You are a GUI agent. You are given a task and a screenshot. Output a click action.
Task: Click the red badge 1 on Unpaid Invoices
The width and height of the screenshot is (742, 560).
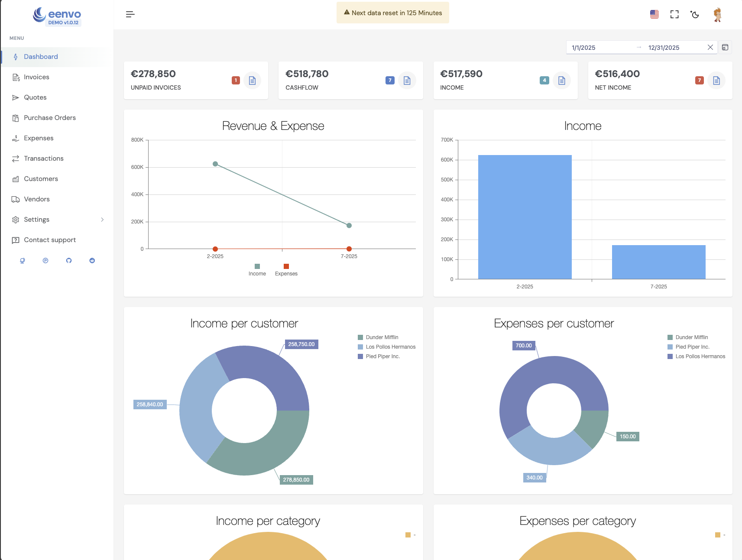pyautogui.click(x=236, y=80)
